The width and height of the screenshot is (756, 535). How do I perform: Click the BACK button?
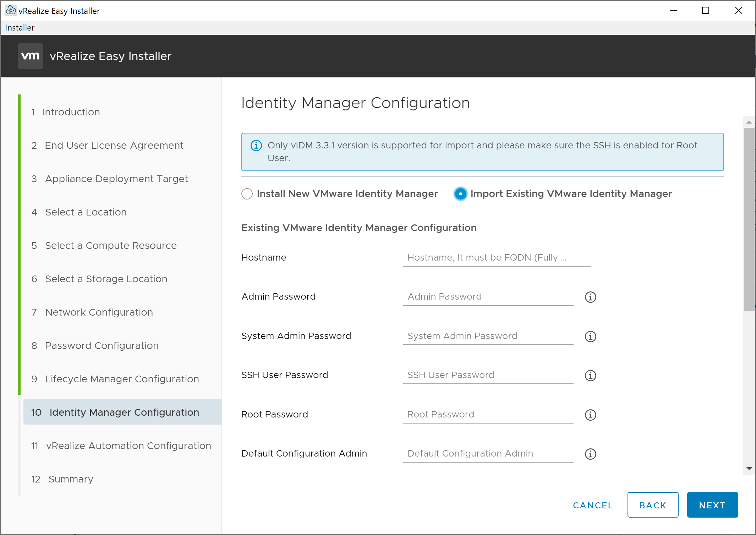click(x=652, y=505)
